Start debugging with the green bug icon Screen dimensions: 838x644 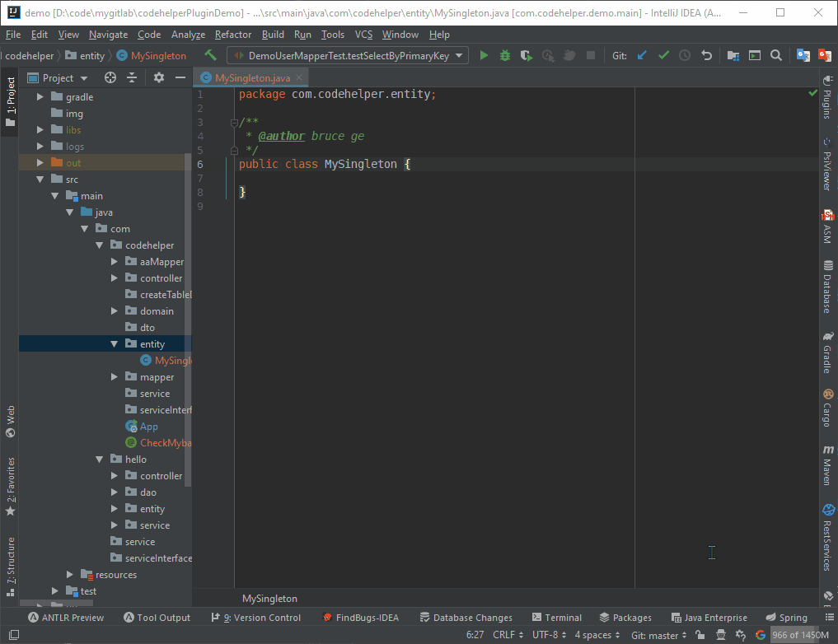point(505,55)
